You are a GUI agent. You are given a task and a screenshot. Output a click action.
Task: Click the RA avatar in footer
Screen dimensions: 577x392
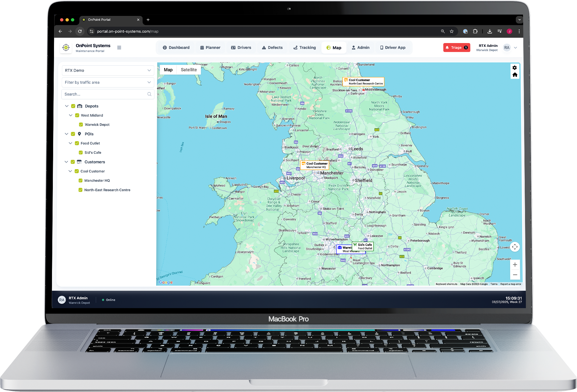(62, 300)
